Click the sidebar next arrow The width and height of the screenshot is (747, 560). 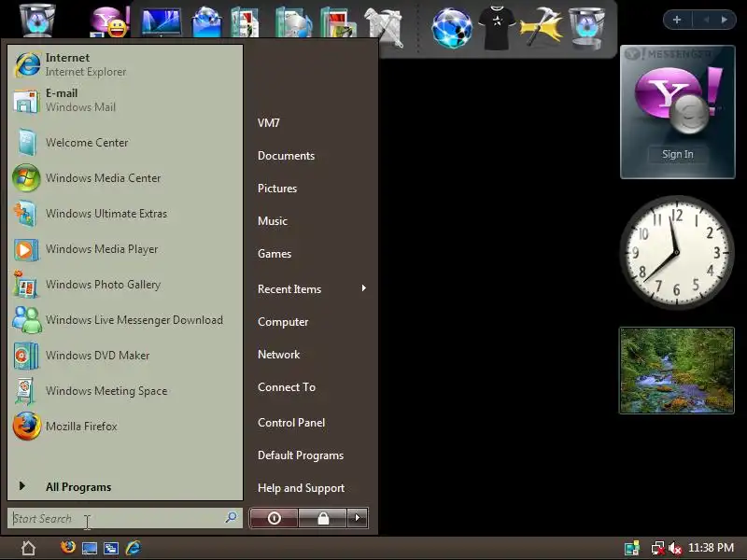[725, 20]
